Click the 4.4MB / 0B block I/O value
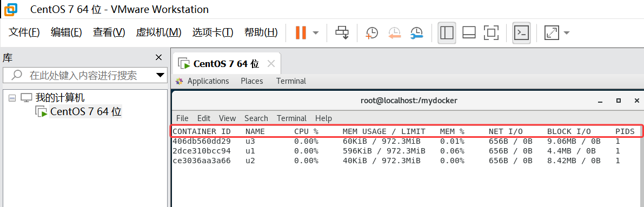This screenshot has width=644, height=207. click(572, 151)
